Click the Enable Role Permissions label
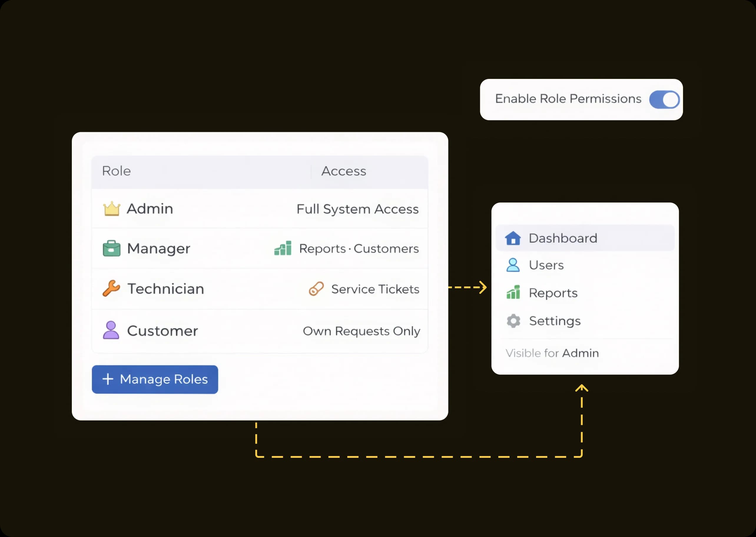 point(568,99)
